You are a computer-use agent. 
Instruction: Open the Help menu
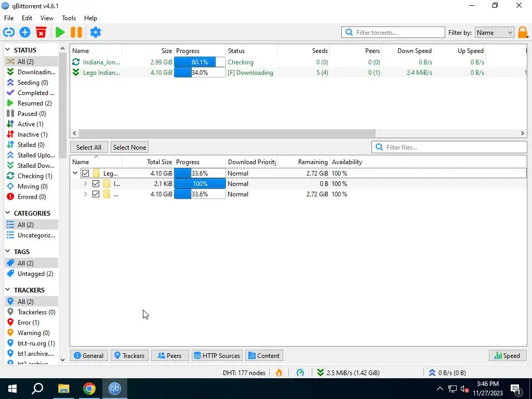pos(90,18)
